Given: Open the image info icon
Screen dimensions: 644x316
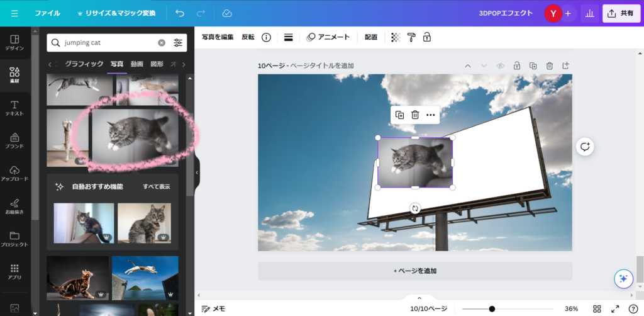Looking at the screenshot, I should pos(266,37).
